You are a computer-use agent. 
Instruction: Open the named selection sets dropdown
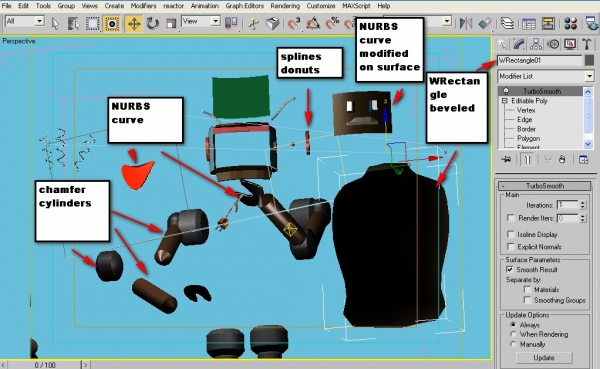(x=447, y=21)
